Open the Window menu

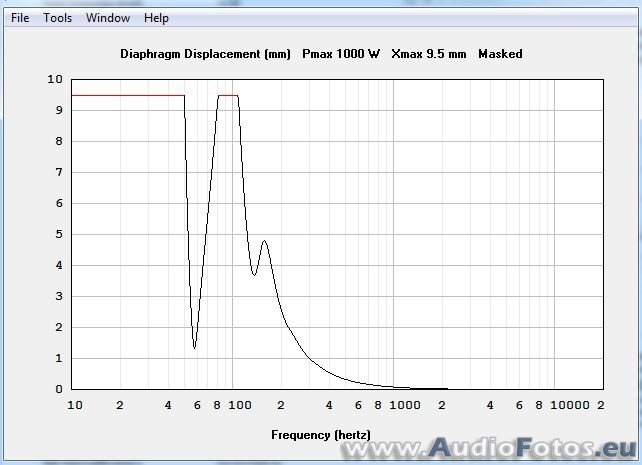[108, 18]
